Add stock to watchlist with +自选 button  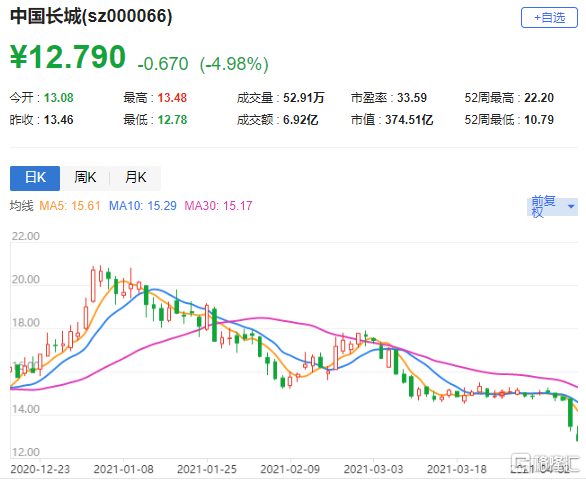(549, 18)
